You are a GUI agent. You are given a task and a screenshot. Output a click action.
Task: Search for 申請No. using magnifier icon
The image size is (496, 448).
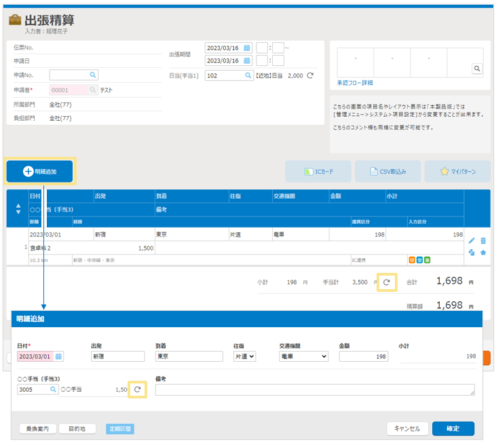tap(94, 75)
